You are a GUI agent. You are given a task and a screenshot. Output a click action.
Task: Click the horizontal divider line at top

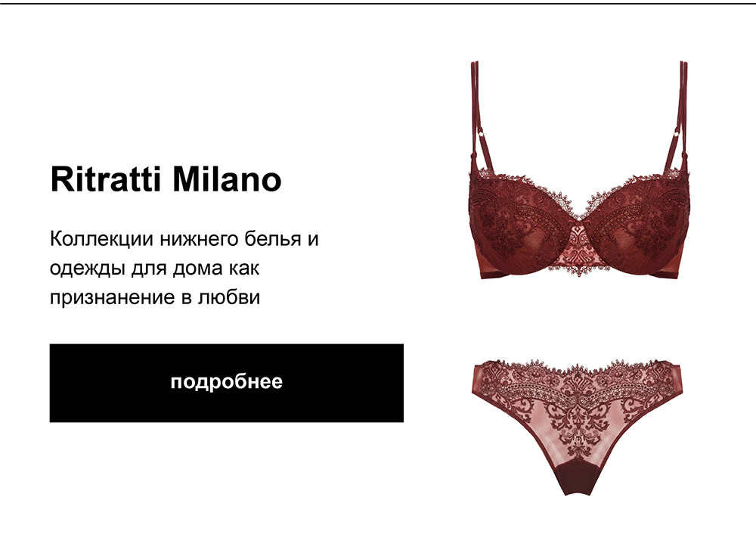point(378,3)
